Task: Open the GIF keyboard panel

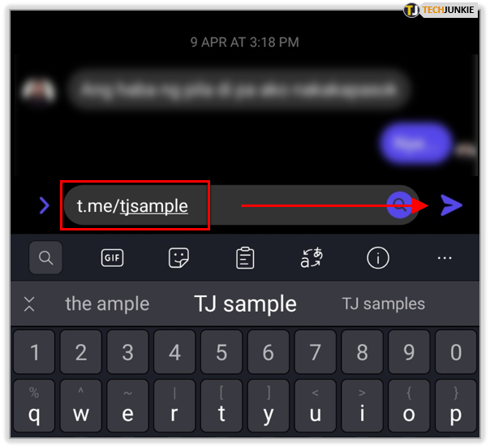Action: click(x=112, y=258)
